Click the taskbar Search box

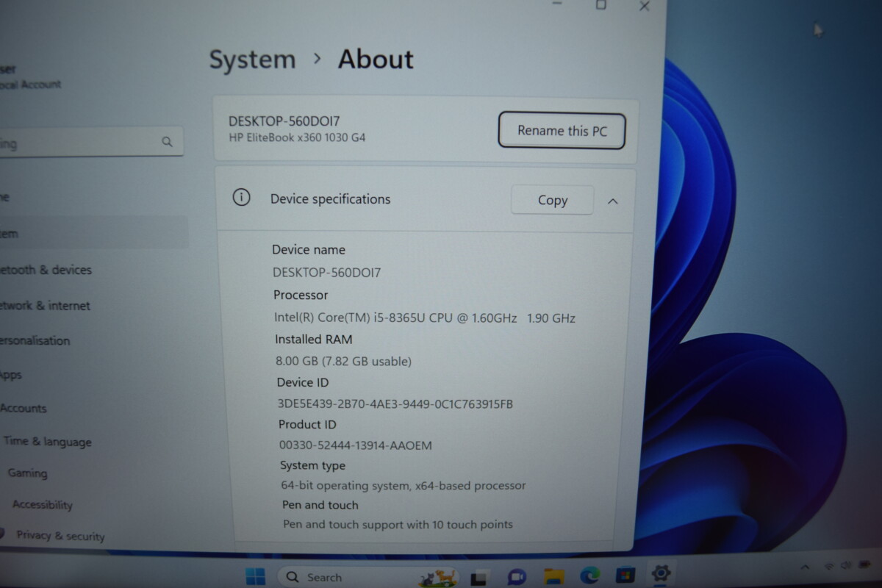(x=366, y=577)
